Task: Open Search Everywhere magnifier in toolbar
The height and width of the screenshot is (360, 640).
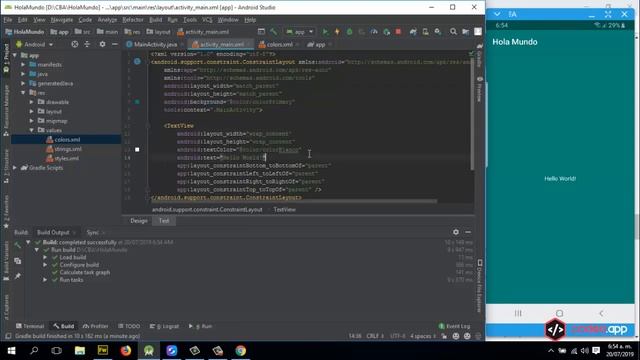Action: tap(453, 32)
